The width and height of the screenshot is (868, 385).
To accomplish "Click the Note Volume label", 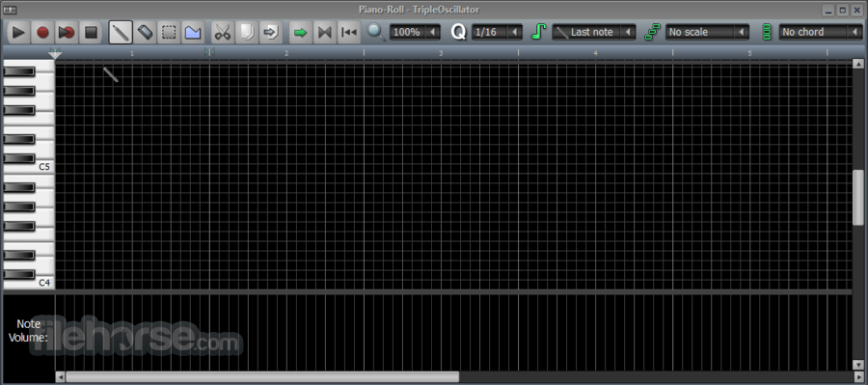I will coord(28,331).
